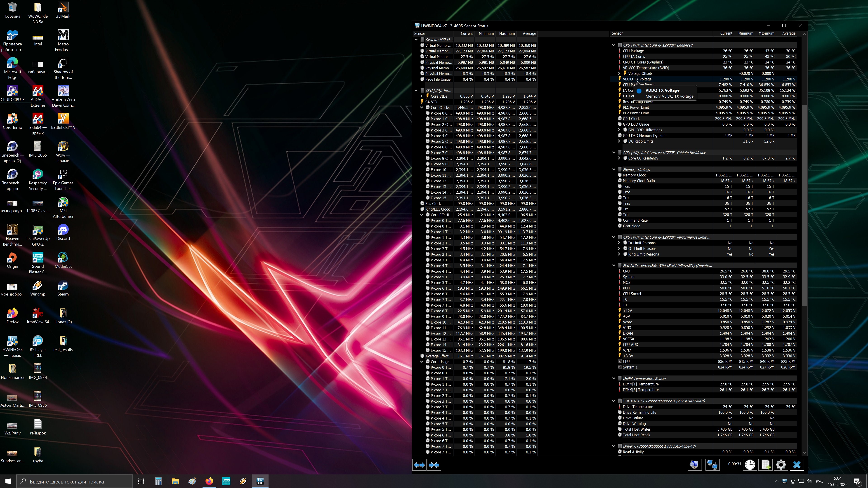Click the left panel Maximum column header
This screenshot has height=488, width=868.
(x=506, y=33)
